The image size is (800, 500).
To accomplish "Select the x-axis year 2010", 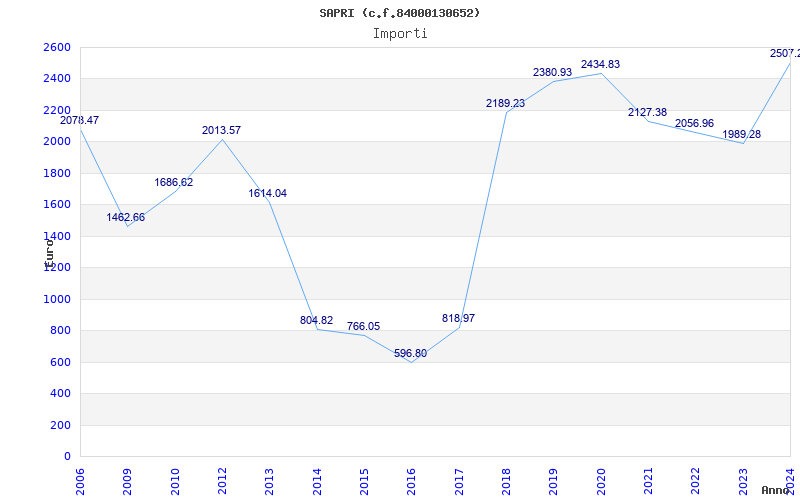I will [x=175, y=481].
